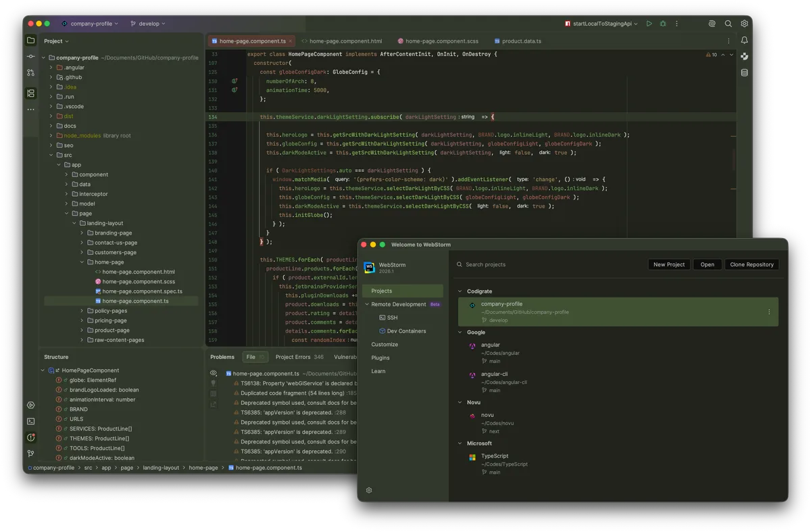
Task: Collapse the Codigrate group in Welcome window
Action: pos(461,291)
